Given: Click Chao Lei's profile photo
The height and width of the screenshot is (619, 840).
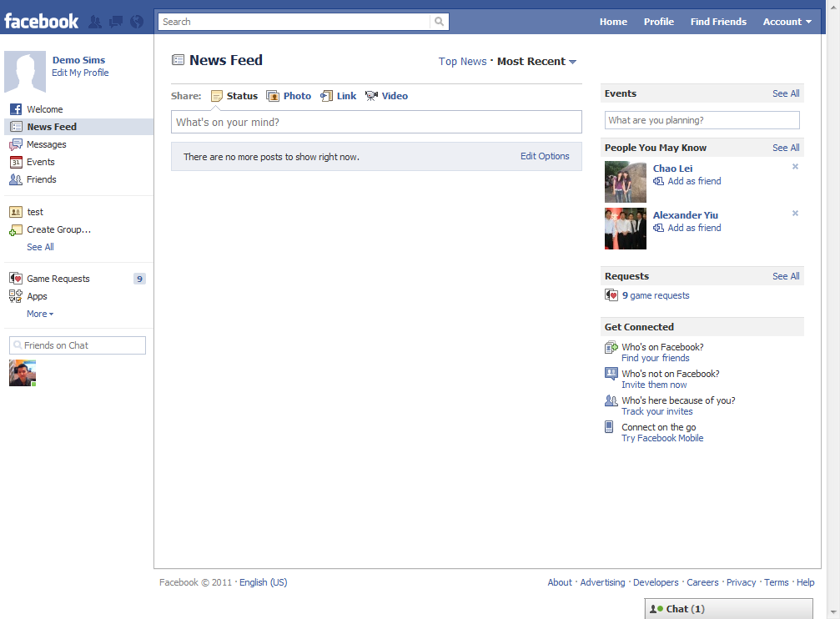Looking at the screenshot, I should coord(625,182).
